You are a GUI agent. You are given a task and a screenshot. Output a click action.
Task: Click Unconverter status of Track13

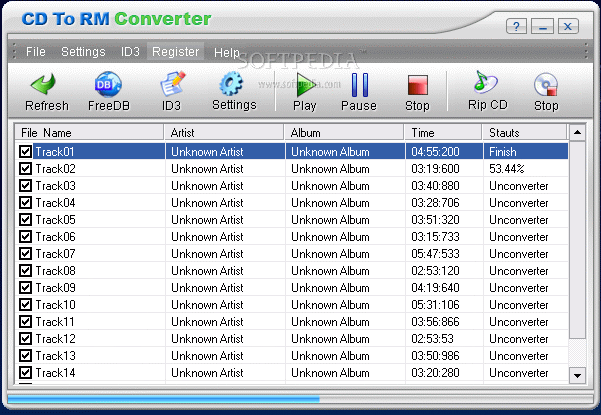519,356
